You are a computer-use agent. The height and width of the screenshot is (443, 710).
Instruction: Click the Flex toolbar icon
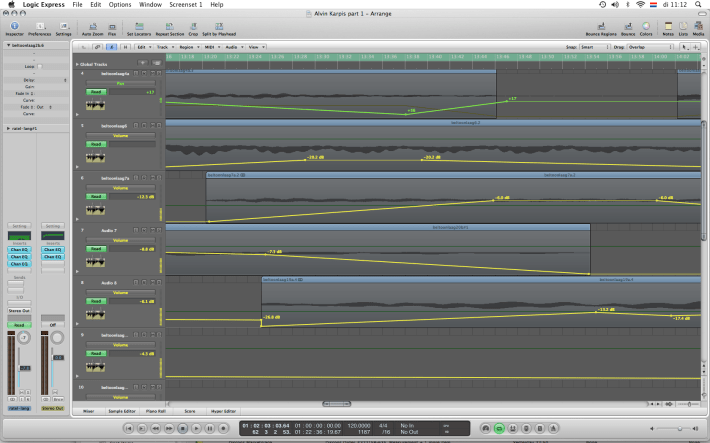click(112, 23)
